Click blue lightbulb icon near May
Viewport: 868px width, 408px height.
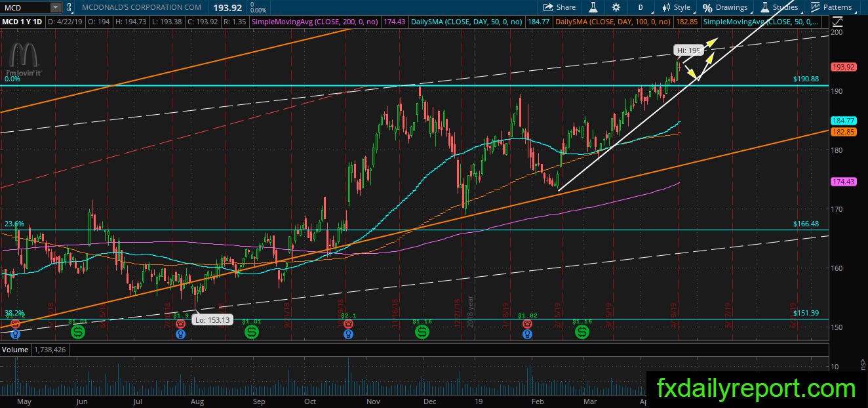point(16,335)
